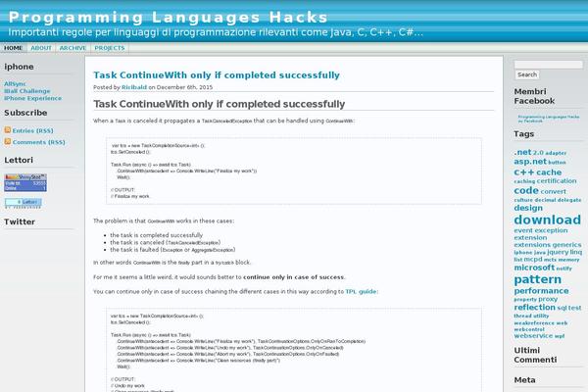Follow the TPL guide link
The height and width of the screenshot is (392, 588).
click(x=361, y=291)
